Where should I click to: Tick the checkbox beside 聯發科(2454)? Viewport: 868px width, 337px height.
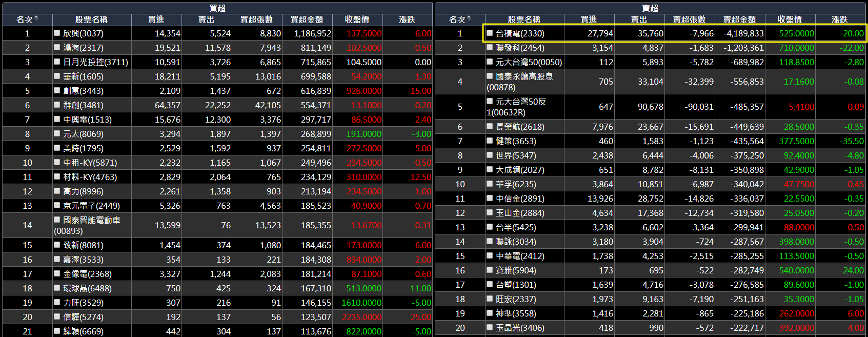[490, 47]
